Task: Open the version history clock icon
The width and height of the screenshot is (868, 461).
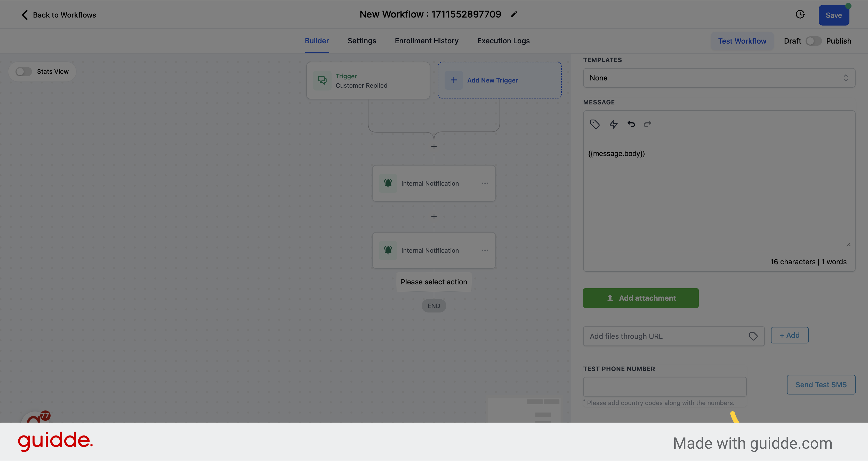Action: [x=800, y=14]
